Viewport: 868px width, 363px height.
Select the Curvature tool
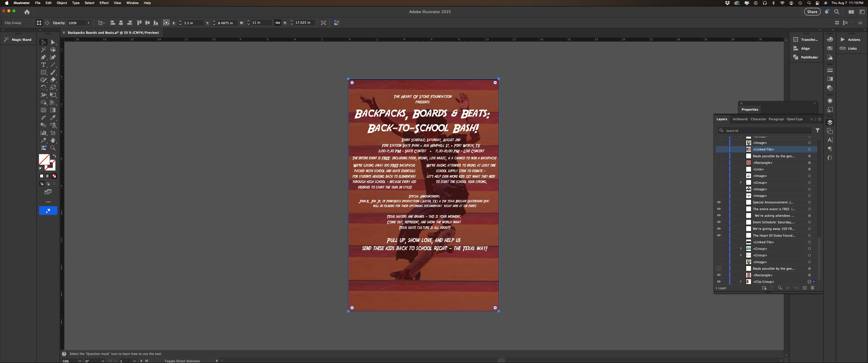pos(53,57)
